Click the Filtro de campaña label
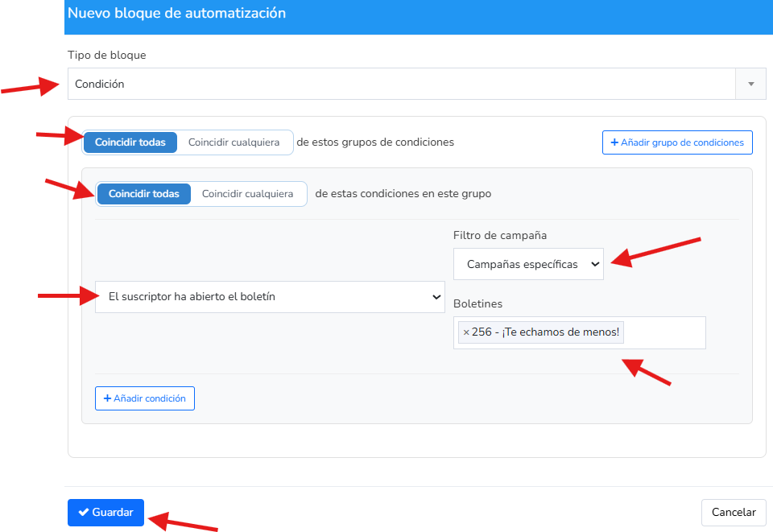The width and height of the screenshot is (773, 532). (500, 236)
